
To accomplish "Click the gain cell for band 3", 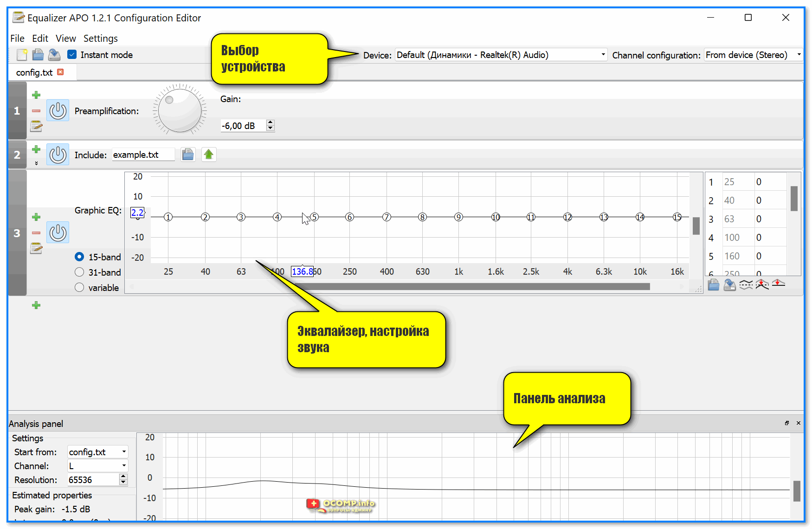I will click(770, 219).
